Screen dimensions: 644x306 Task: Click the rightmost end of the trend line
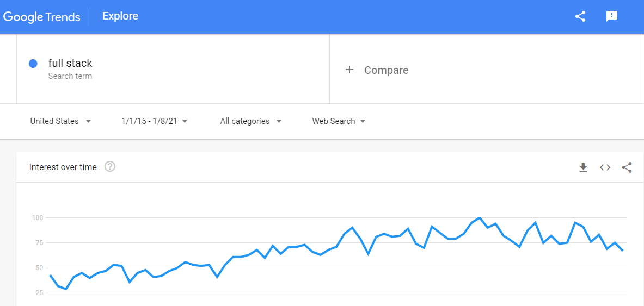point(623,251)
